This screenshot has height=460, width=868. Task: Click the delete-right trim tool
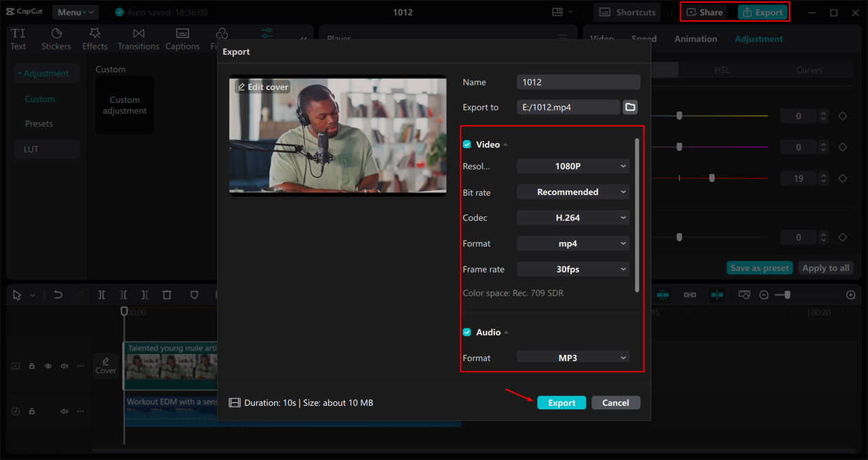(144, 295)
